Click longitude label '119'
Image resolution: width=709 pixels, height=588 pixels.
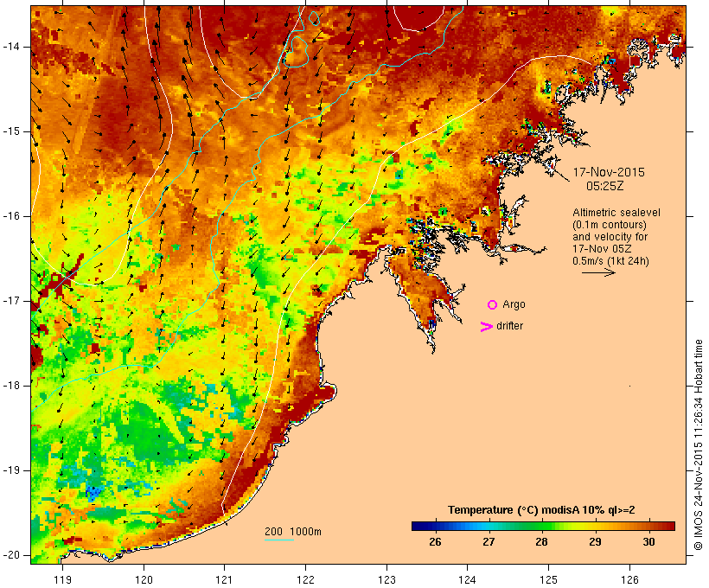pyautogui.click(x=62, y=579)
